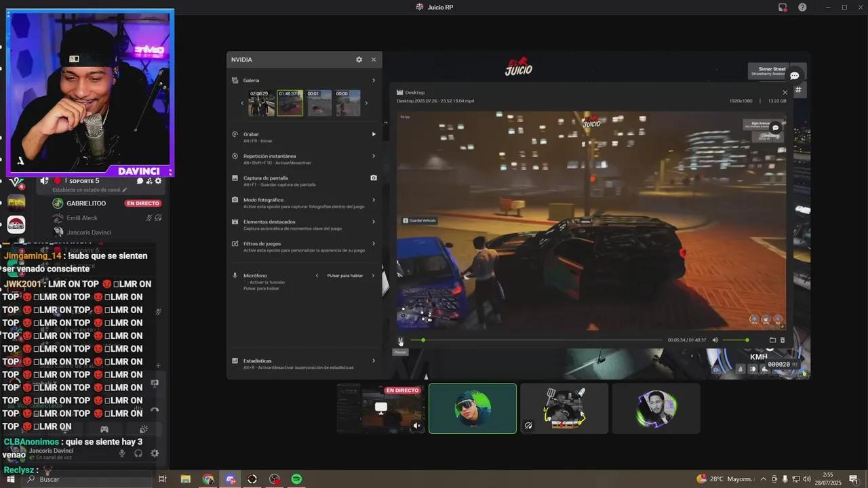Open Windows Start menu
The image size is (868, 488).
coord(10,479)
